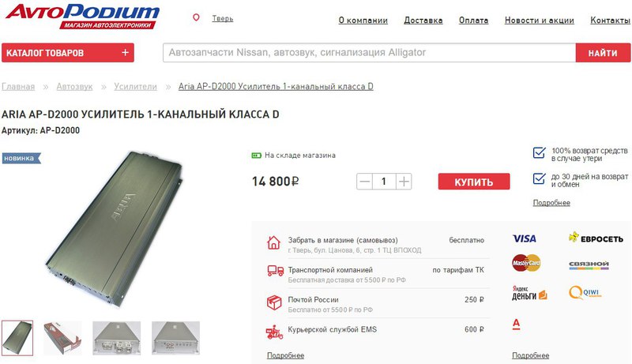Click the Visa payment logo

point(524,238)
